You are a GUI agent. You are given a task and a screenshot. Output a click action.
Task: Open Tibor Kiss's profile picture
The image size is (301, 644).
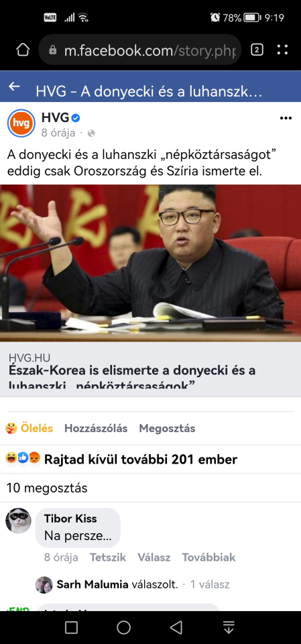18,521
